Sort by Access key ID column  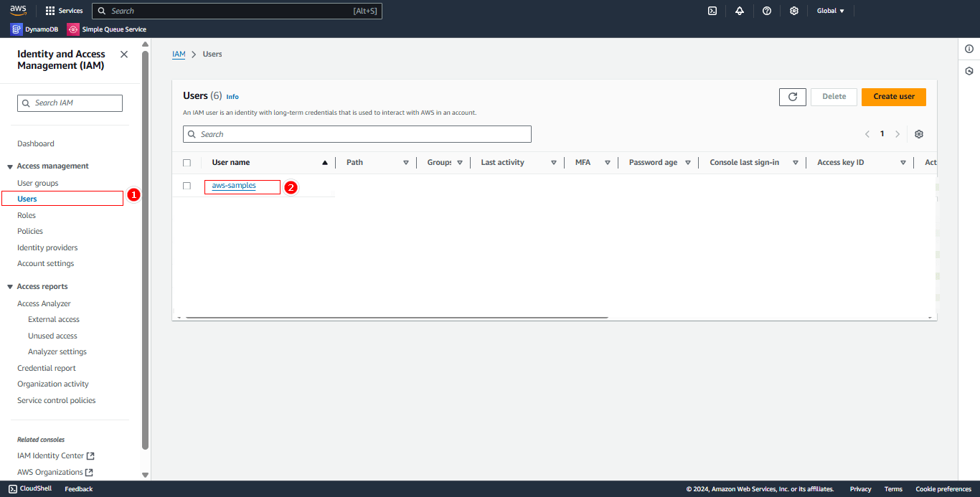[x=903, y=163]
